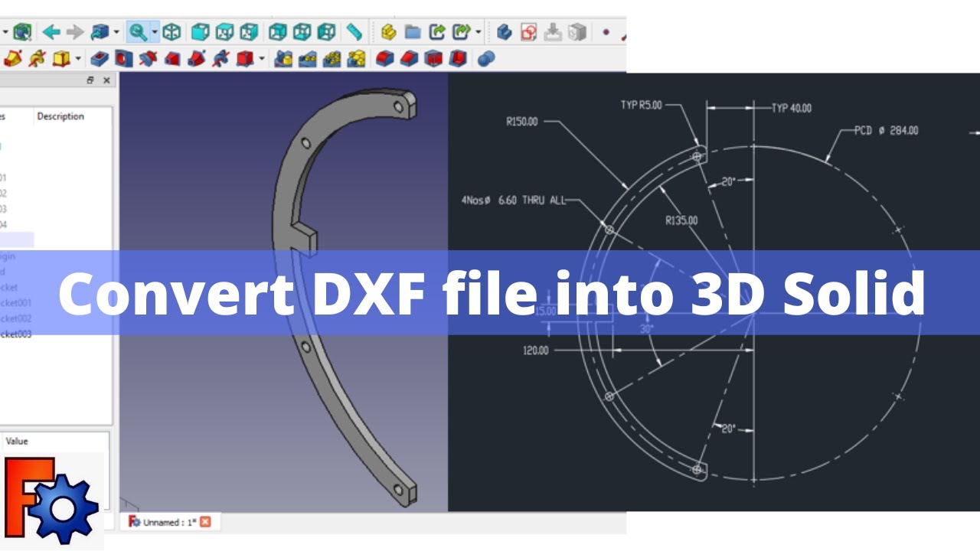This screenshot has width=980, height=551.
Task: Open the zoom fit dropdown arrow
Action: coord(155,32)
